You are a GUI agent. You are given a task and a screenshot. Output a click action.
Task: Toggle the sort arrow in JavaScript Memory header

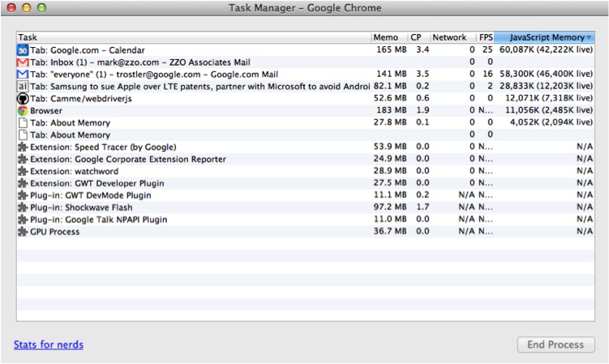pos(590,37)
